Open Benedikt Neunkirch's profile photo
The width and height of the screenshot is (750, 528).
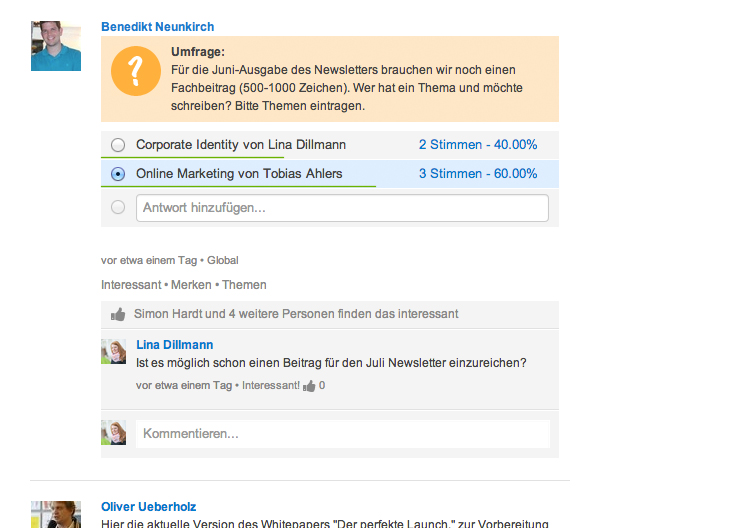click(x=56, y=46)
